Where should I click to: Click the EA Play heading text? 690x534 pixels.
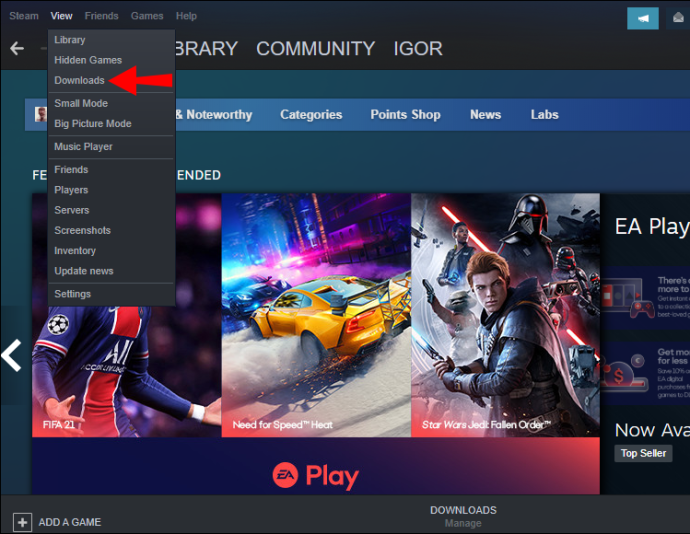click(x=652, y=226)
